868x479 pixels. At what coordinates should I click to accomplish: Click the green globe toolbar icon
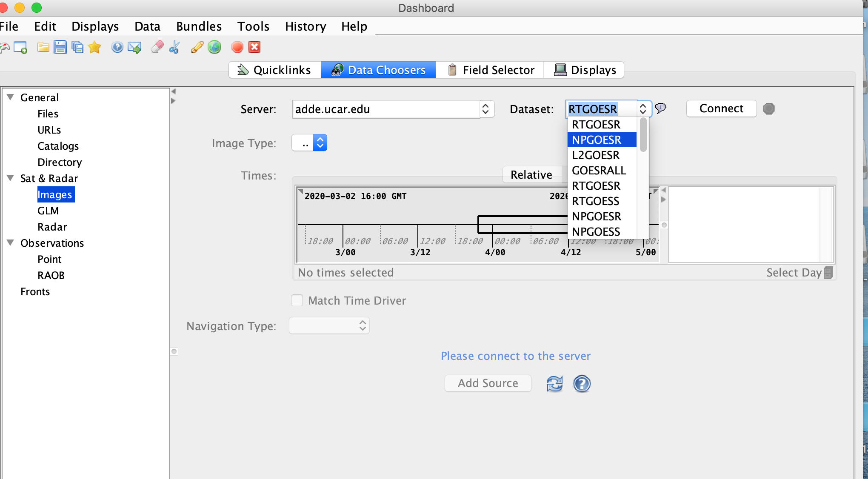click(214, 47)
